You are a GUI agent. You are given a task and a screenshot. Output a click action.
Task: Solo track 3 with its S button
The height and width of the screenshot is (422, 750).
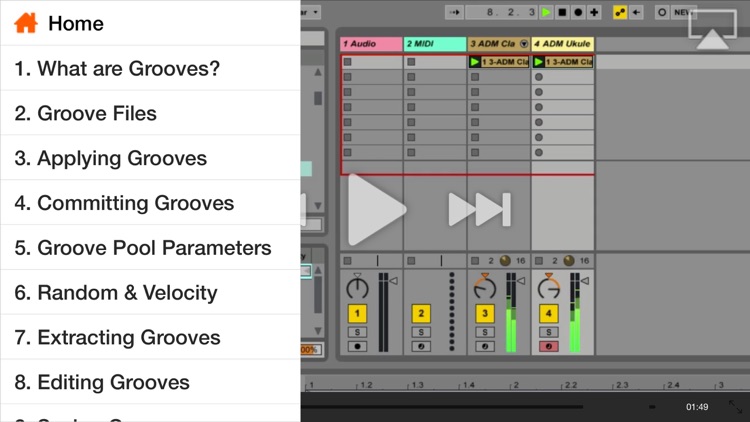485,332
